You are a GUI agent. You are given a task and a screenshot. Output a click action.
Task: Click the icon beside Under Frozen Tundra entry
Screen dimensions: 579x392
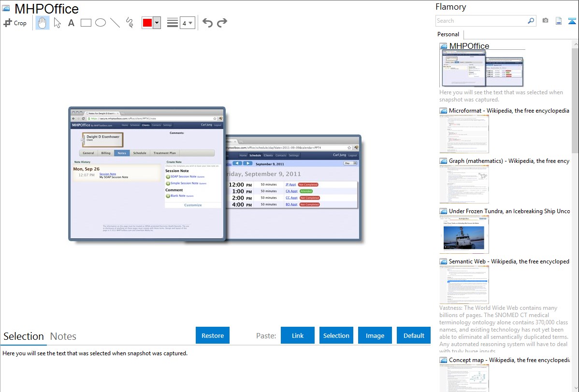tap(443, 211)
